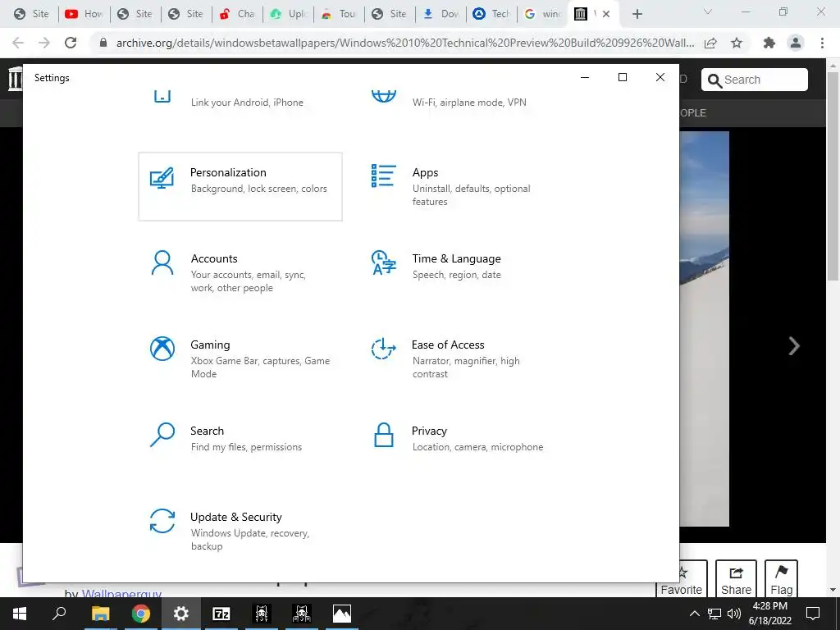Click the Time & Language icon
This screenshot has height=630, width=840.
(384, 263)
